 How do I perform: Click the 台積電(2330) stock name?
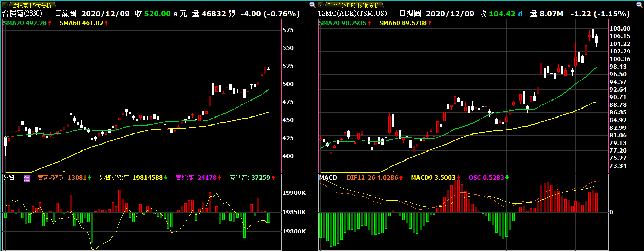coord(22,14)
